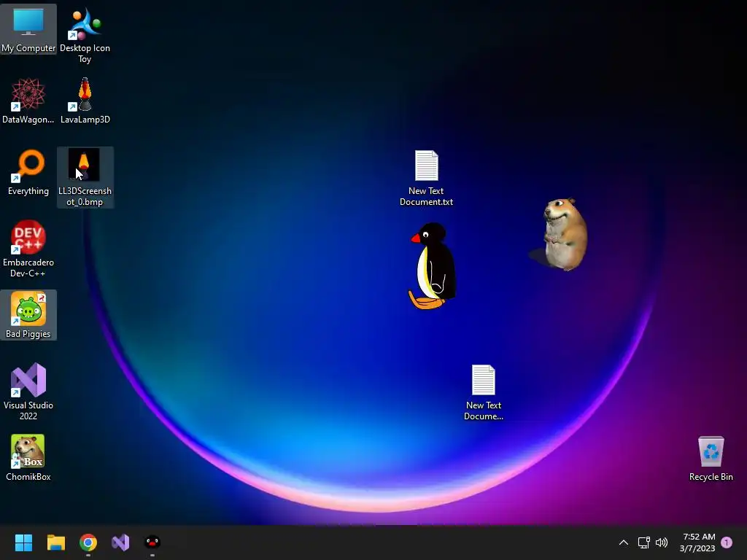Open File Explorer from taskbar

point(55,542)
